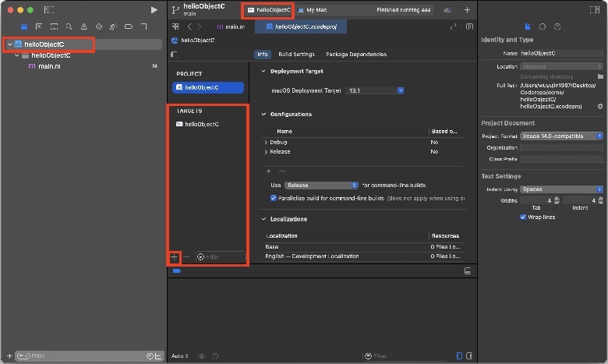Image resolution: width=608 pixels, height=364 pixels.
Task: Toggle the inspectors panel at top right
Action: (x=595, y=9)
